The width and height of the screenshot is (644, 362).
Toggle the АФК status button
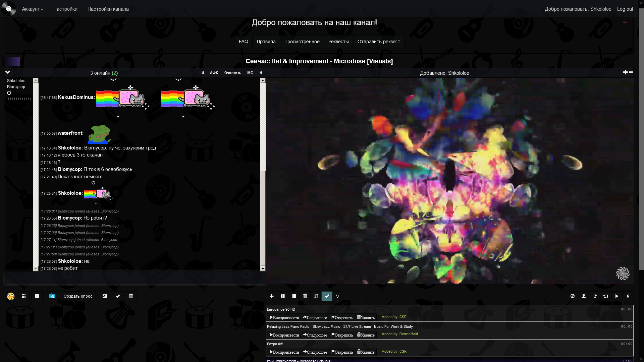pos(214,73)
